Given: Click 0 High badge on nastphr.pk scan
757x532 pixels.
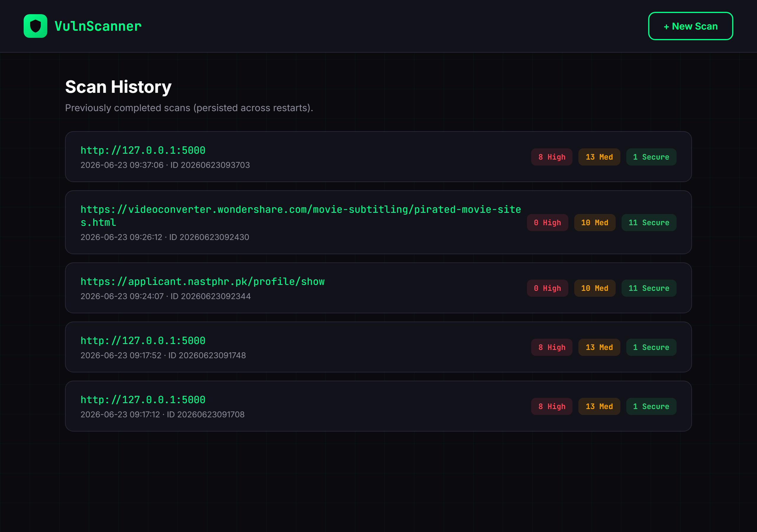Looking at the screenshot, I should tap(547, 288).
